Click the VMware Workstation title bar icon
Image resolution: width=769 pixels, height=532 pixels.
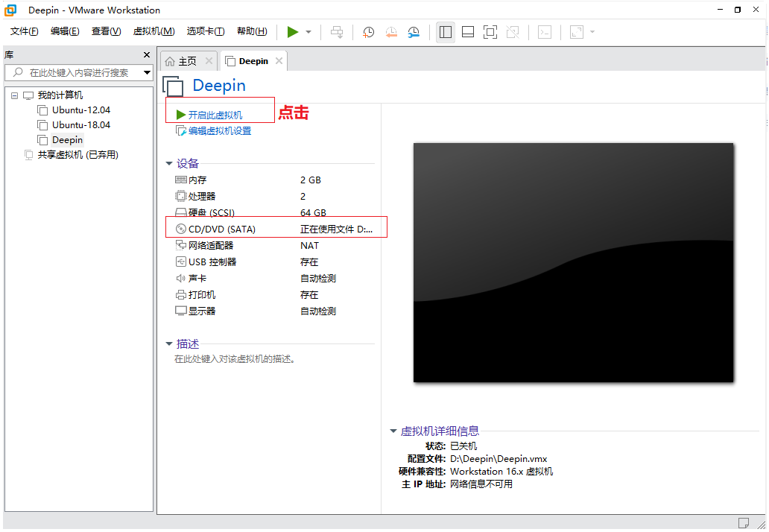[10, 10]
